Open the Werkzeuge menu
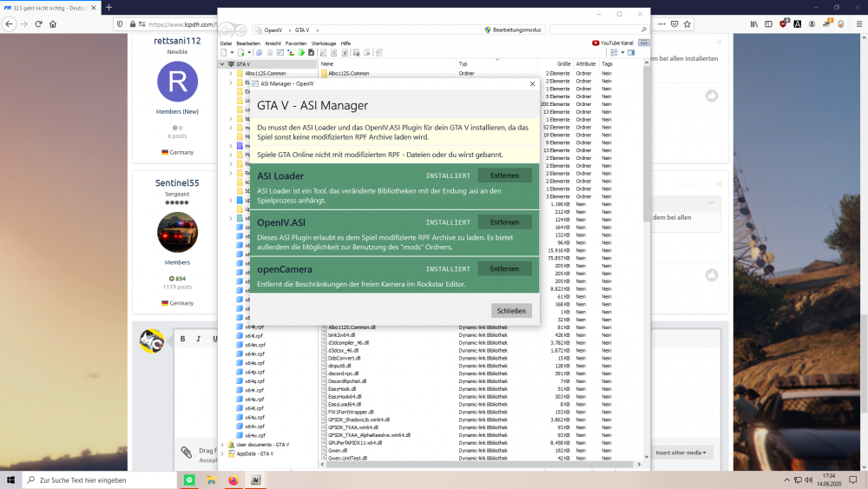 pos(323,43)
